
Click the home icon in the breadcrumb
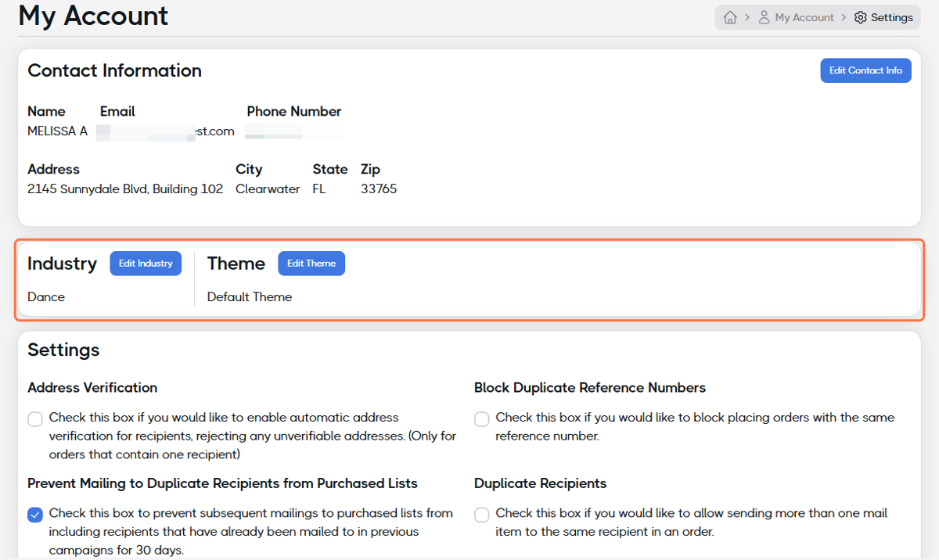pyautogui.click(x=730, y=17)
